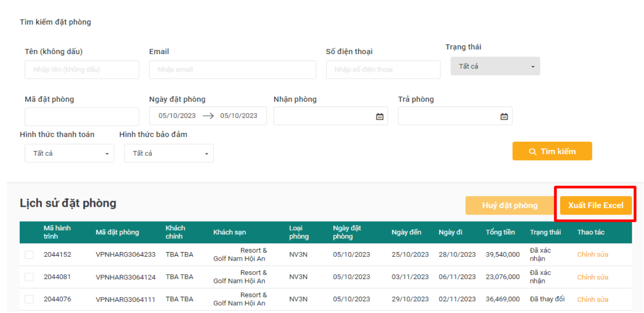644x313 pixels.
Task: Click Chỉnh sửa for booking VPNHARG3064233
Action: (x=592, y=255)
